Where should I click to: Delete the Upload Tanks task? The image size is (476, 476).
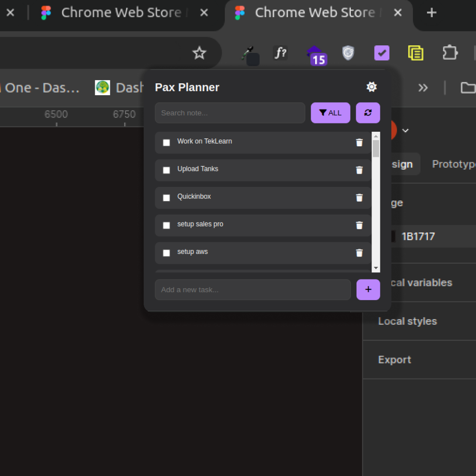point(359,170)
